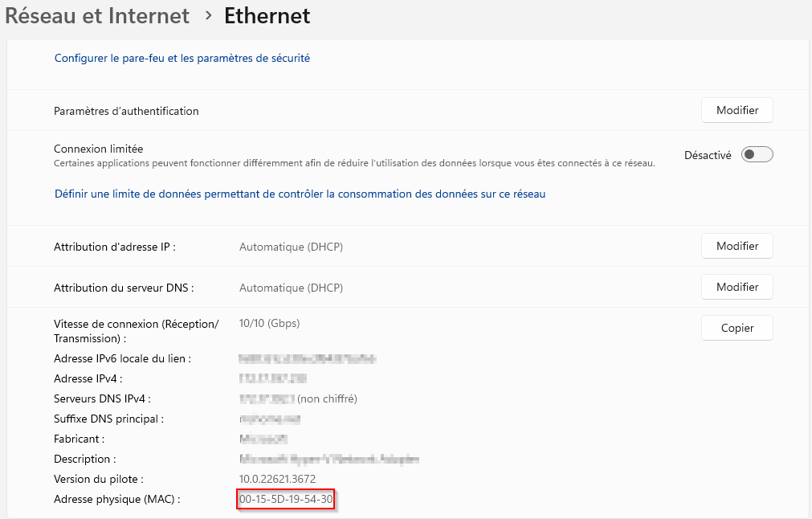This screenshot has height=519, width=812.
Task: Select the Paramètres d'authentification label
Action: pyautogui.click(x=126, y=111)
